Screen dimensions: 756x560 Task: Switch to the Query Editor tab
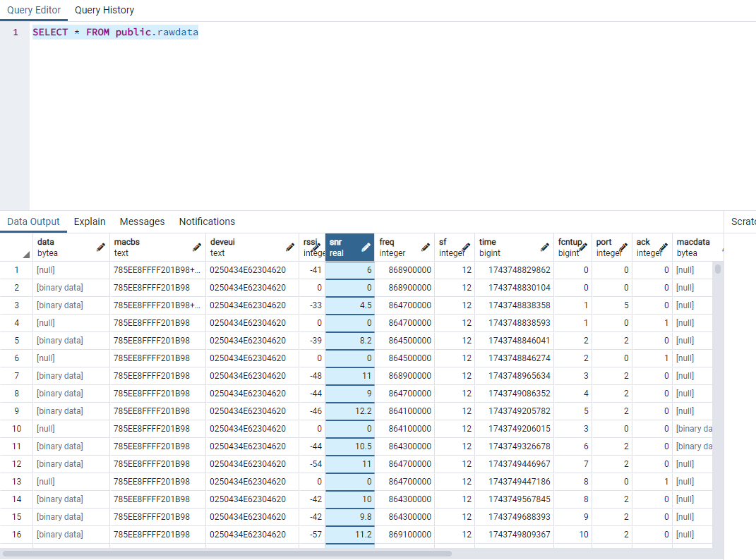pos(34,10)
